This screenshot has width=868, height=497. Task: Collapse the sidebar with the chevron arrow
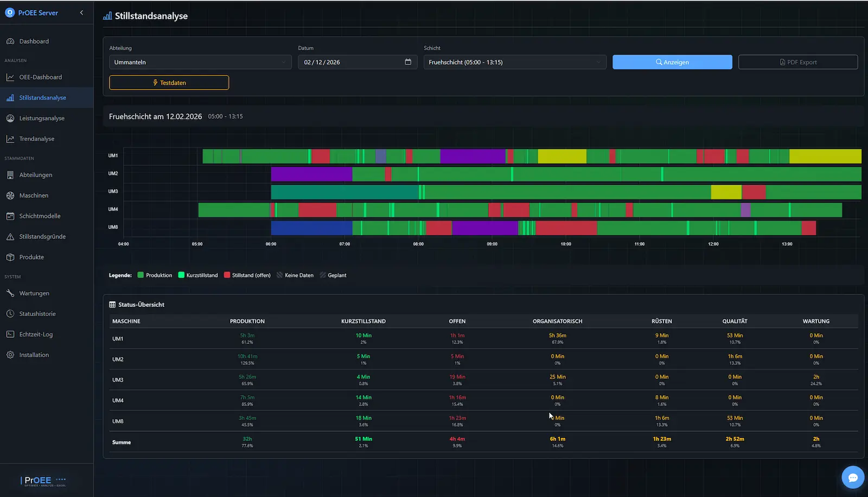[82, 12]
